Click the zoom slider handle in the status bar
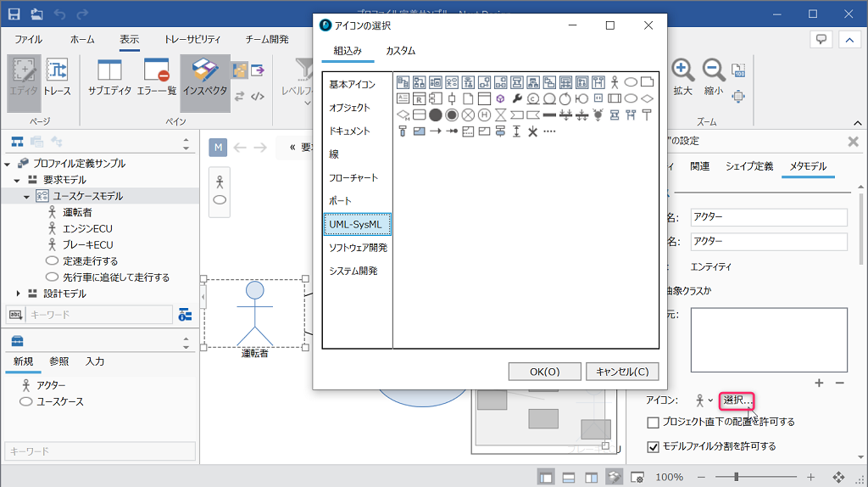This screenshot has width=868, height=487. 737,477
